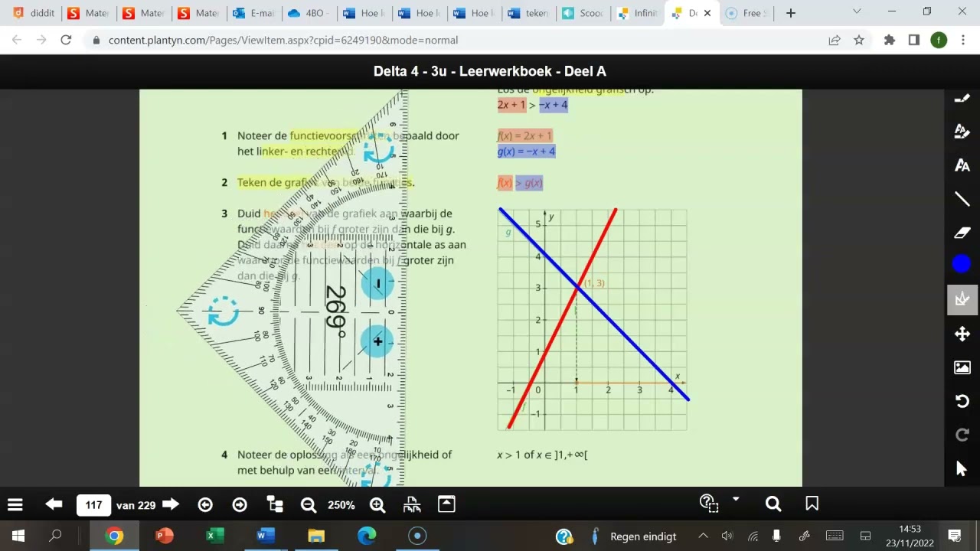Screen dimensions: 980x551
Task: Open Chrome three-dot menu
Action: pyautogui.click(x=962, y=40)
